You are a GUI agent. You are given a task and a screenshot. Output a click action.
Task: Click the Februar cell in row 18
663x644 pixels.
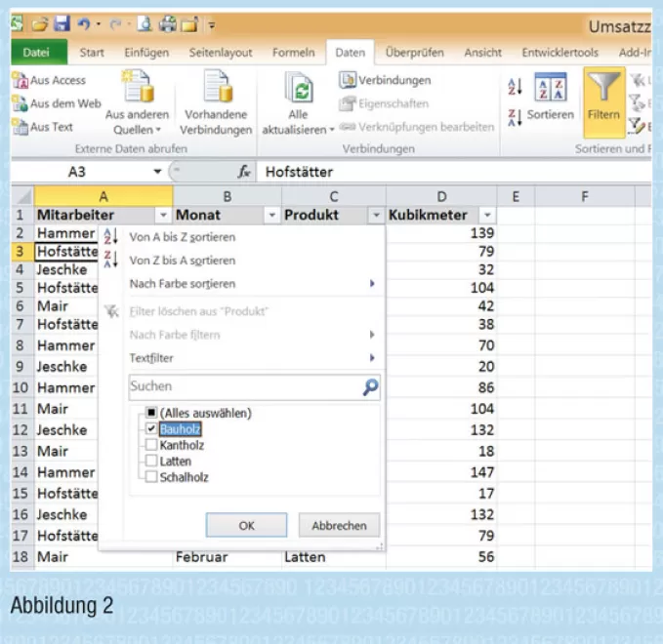228,556
